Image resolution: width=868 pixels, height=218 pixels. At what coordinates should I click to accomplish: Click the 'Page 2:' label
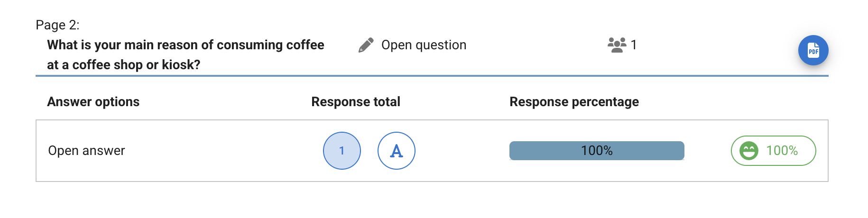coord(57,25)
